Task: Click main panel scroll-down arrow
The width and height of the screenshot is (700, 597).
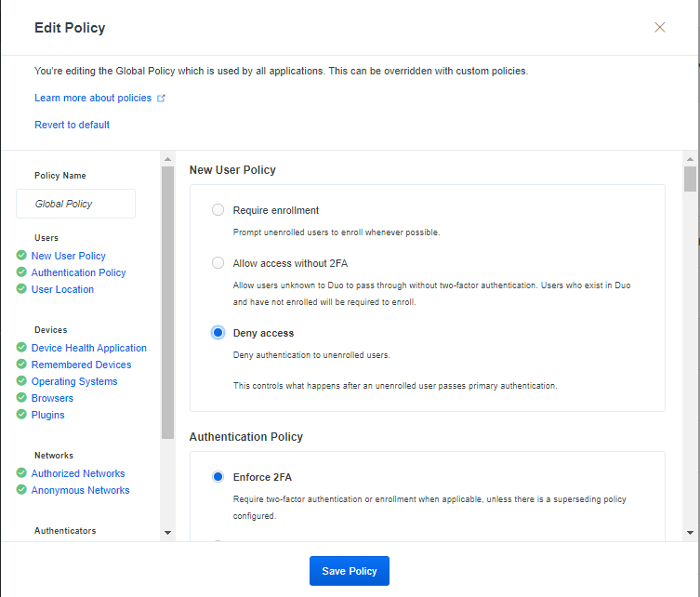Action: 690,532
